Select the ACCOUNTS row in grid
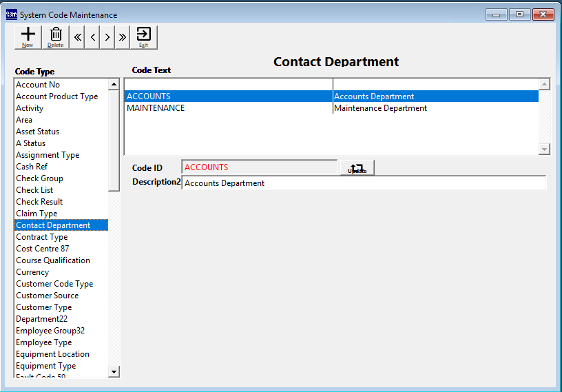Viewport: 562px width, 392px height. click(x=149, y=96)
